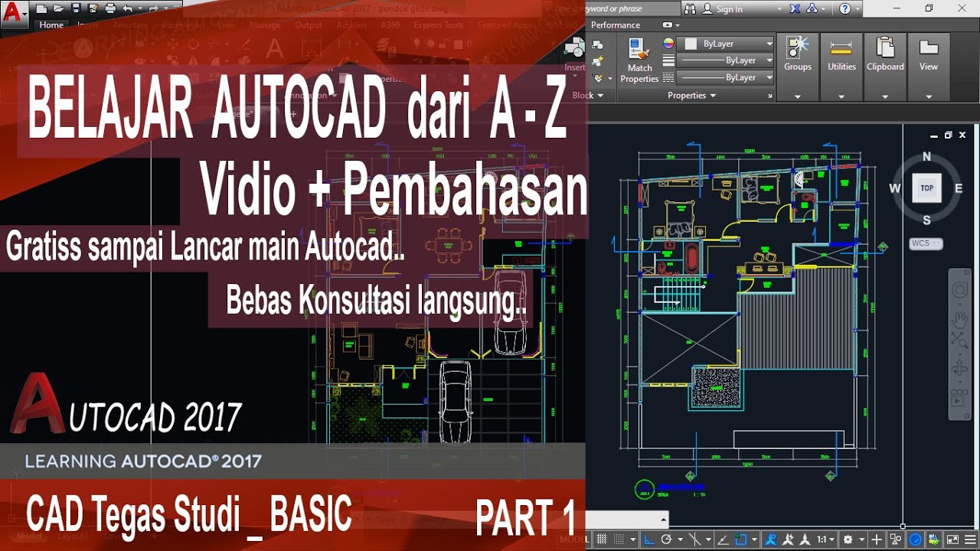Click the Isolate Objects status icon
Image resolution: width=980 pixels, height=551 pixels.
(x=895, y=540)
